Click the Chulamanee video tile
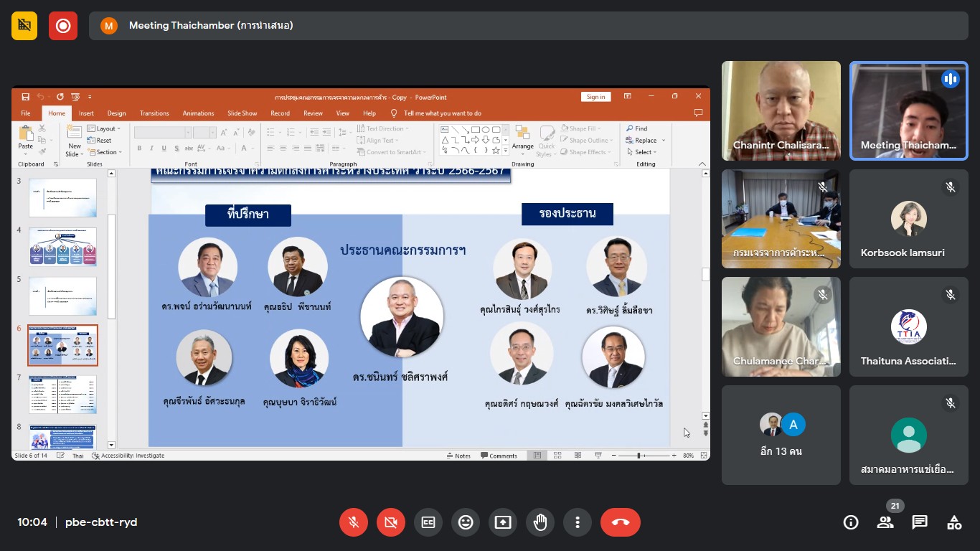This screenshot has width=980, height=551. (x=781, y=327)
